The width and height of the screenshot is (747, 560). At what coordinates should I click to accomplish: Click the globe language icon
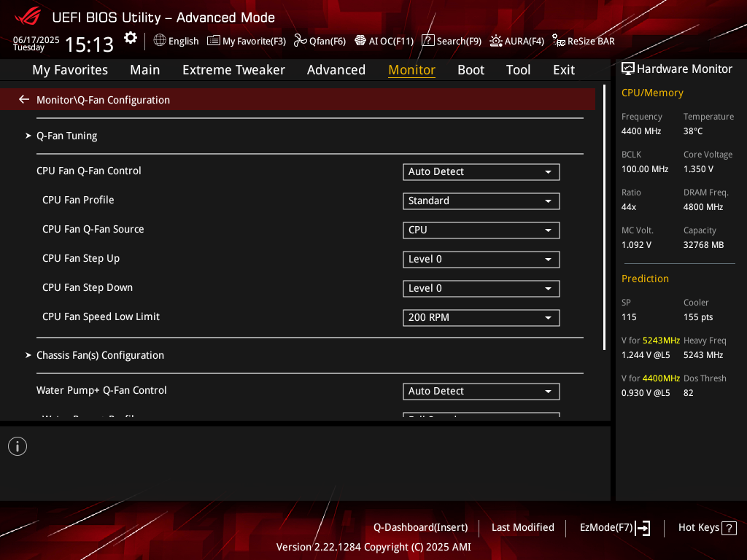[160, 41]
